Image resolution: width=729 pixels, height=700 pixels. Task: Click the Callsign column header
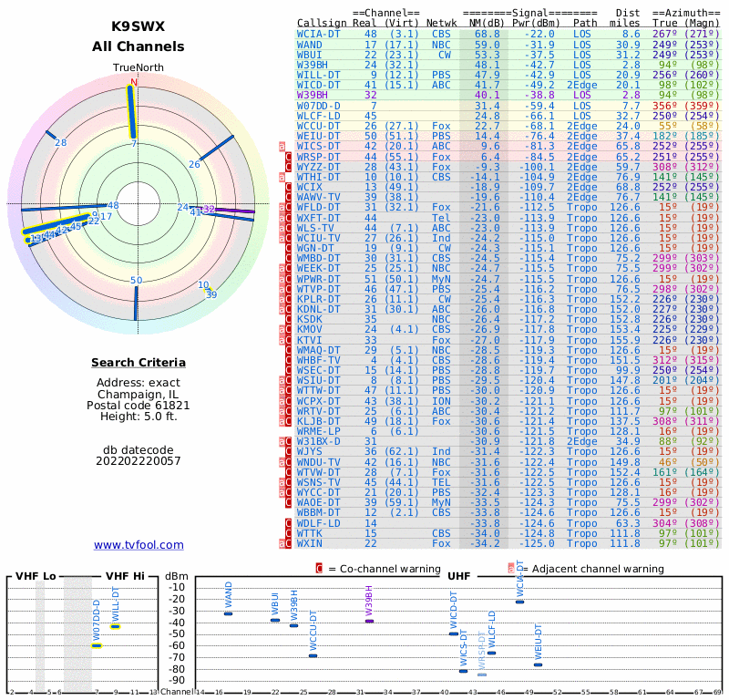(x=322, y=23)
